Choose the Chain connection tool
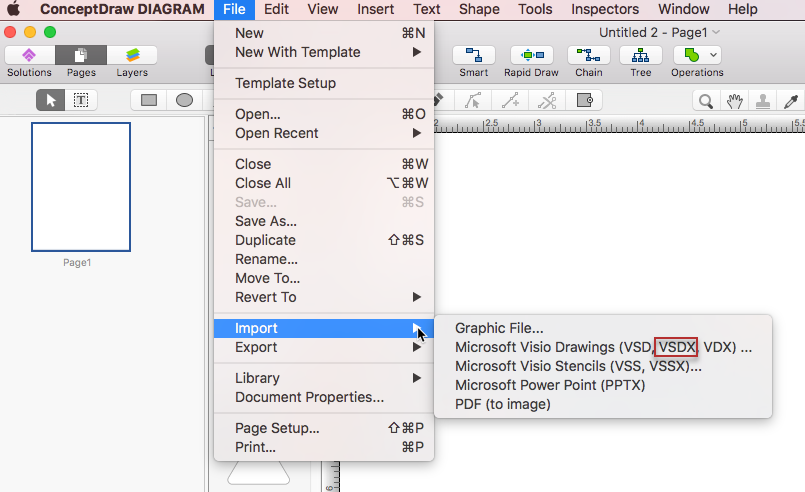The image size is (805, 492). pos(588,55)
